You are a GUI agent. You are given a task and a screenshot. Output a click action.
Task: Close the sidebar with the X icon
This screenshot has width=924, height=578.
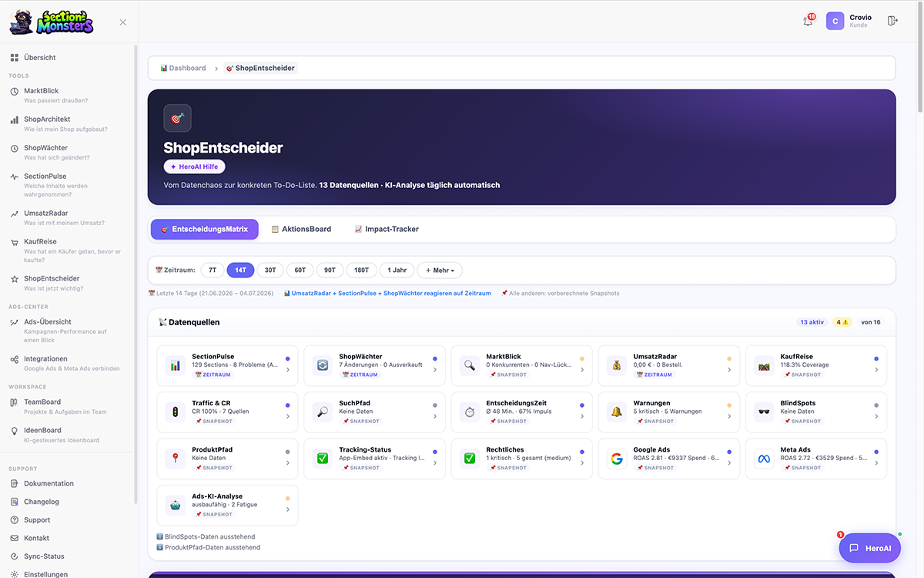point(123,22)
